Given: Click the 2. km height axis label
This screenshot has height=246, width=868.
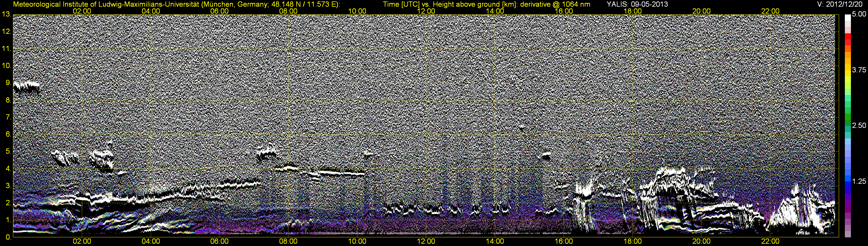Looking at the screenshot, I should coord(8,203).
